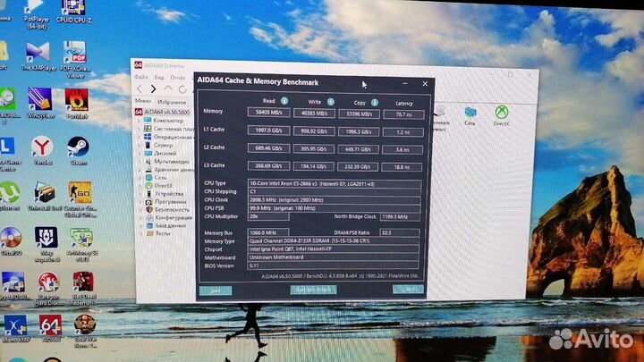The height and width of the screenshot is (362, 644).
Task: Open Steam desktop shortcut
Action: [x=78, y=151]
